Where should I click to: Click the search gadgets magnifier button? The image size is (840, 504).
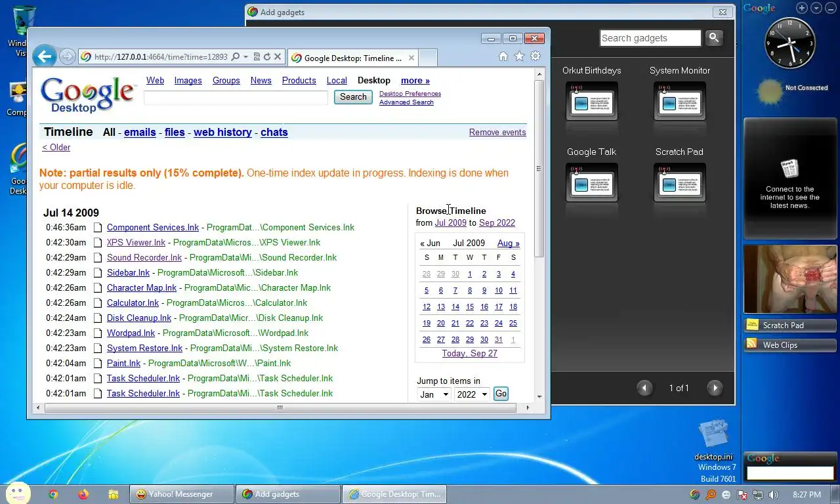point(714,38)
